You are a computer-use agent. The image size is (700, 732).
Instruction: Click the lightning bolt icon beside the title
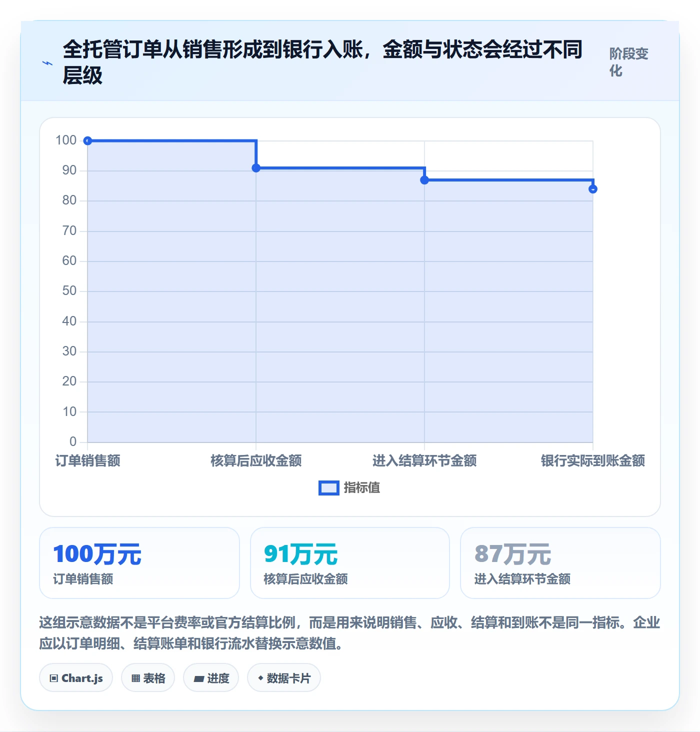tap(47, 63)
